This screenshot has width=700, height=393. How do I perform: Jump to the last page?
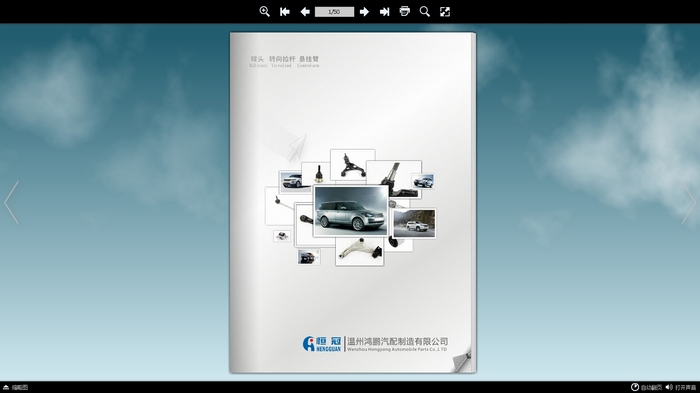(384, 12)
